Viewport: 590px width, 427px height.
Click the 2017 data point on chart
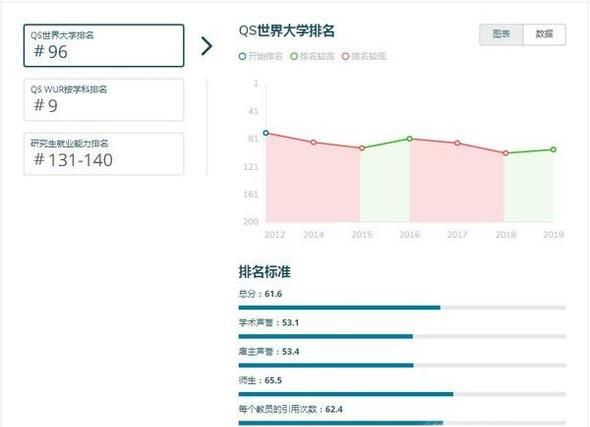pyautogui.click(x=457, y=143)
